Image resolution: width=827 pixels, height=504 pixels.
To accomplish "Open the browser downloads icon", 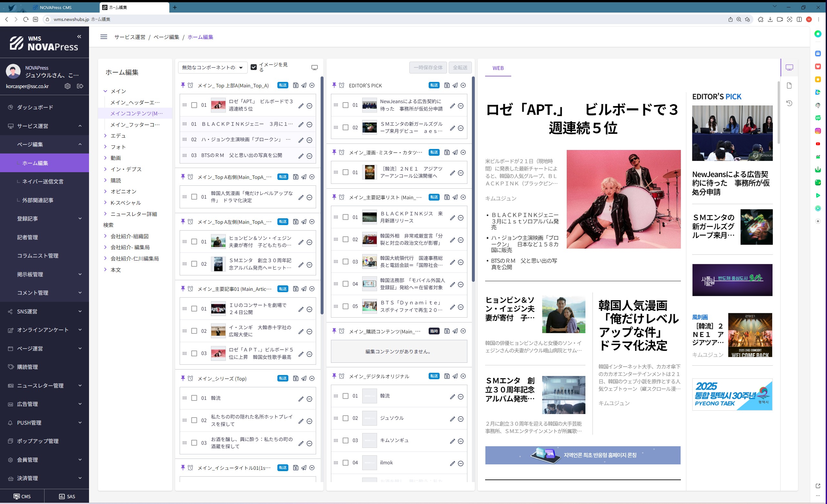I will click(x=770, y=19).
